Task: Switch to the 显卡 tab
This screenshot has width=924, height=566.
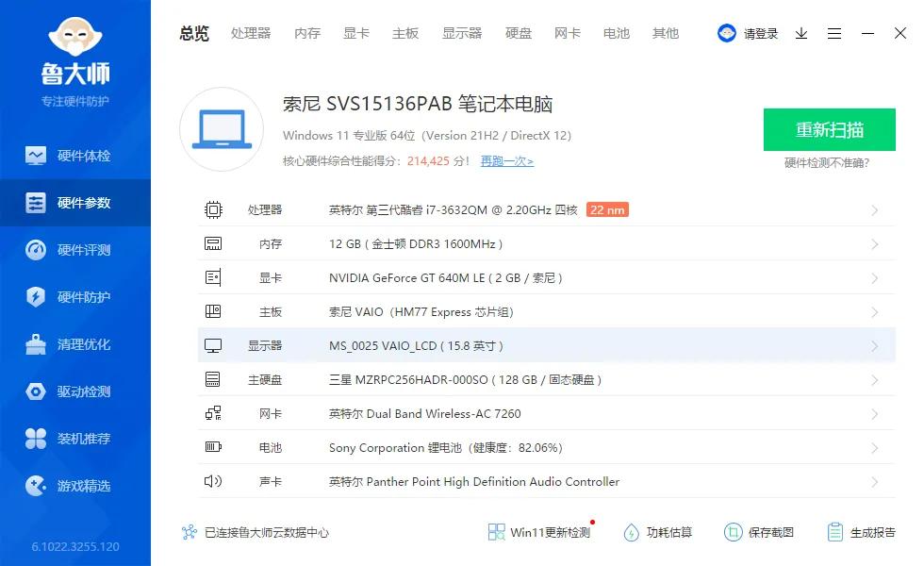Action: pos(355,33)
